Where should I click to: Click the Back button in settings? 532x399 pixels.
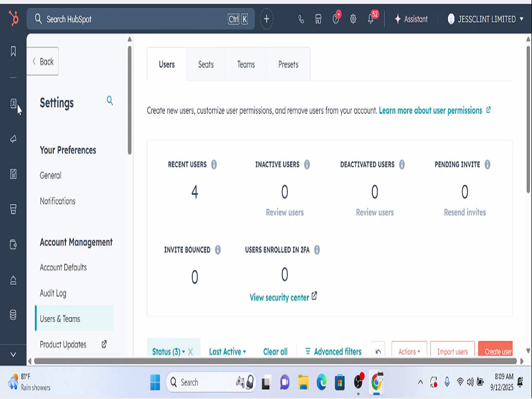(x=43, y=61)
